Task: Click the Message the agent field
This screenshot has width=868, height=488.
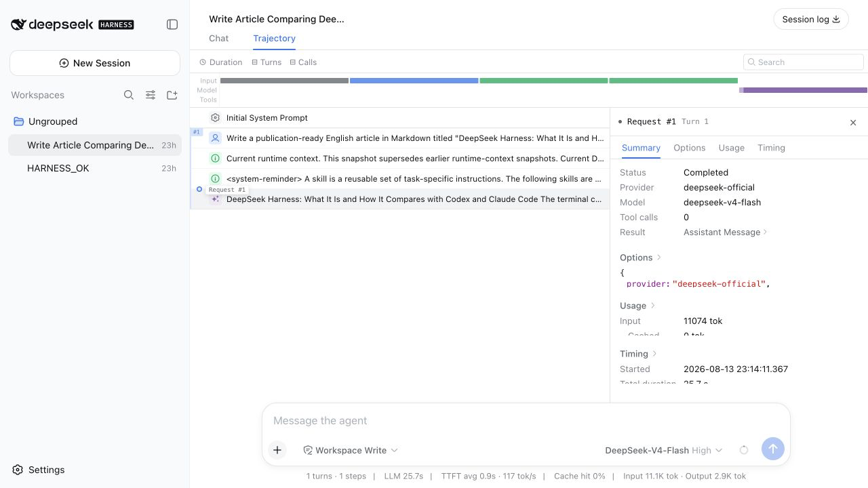Action: 526,421
